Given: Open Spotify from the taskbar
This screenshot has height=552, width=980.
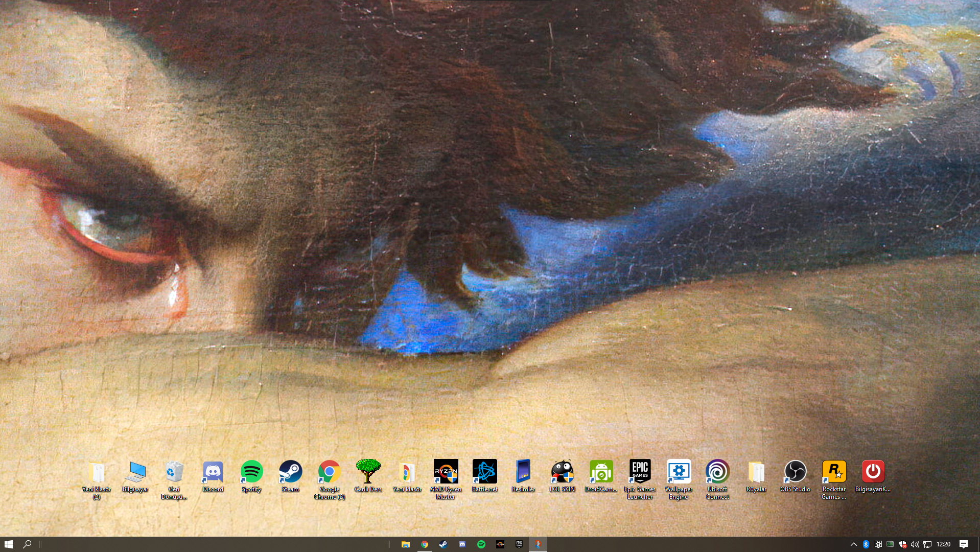Looking at the screenshot, I should tap(481, 544).
